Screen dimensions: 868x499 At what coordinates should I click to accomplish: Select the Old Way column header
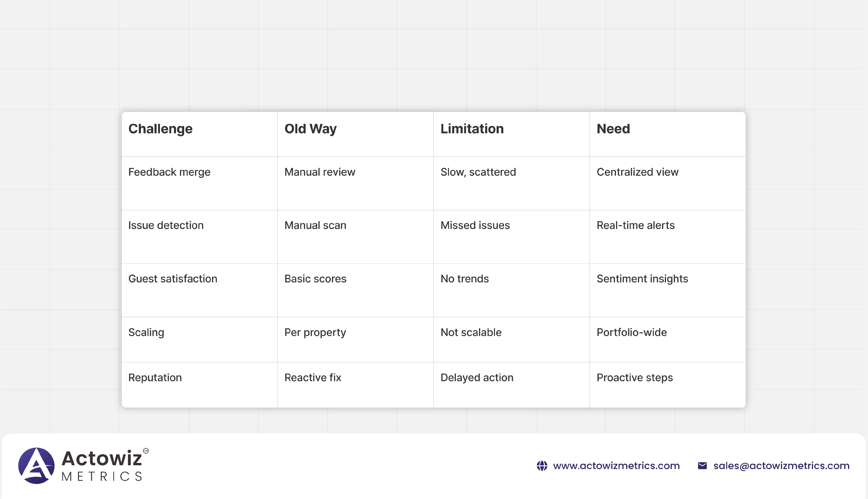pos(311,129)
